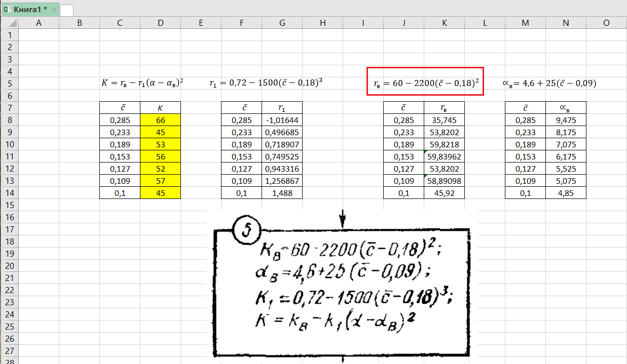Click the scanned formula block image
The image size is (627, 364).
click(x=342, y=289)
